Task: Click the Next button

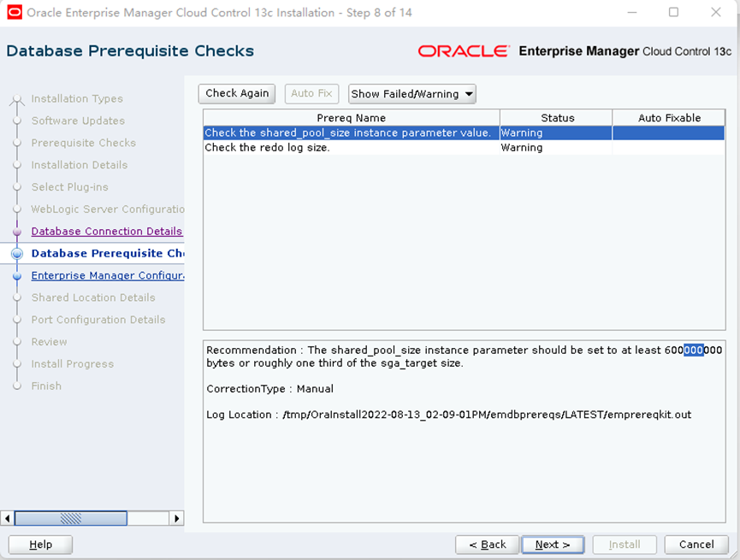Action: 553,545
